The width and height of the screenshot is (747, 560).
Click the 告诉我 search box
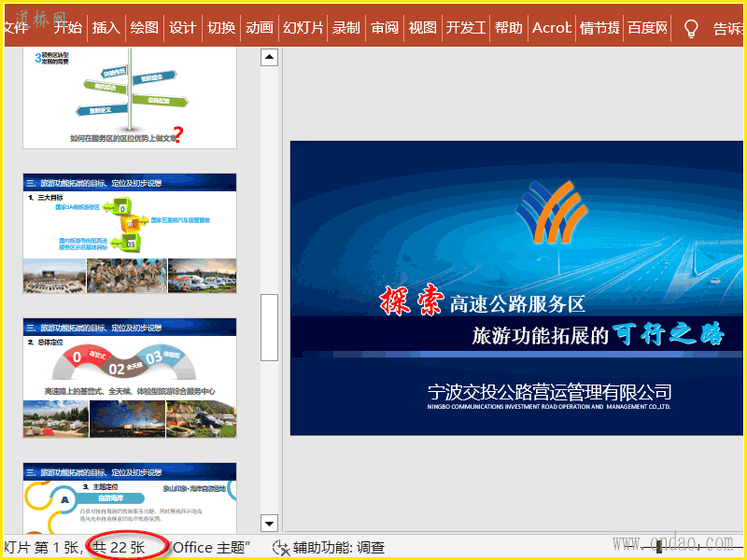727,29
